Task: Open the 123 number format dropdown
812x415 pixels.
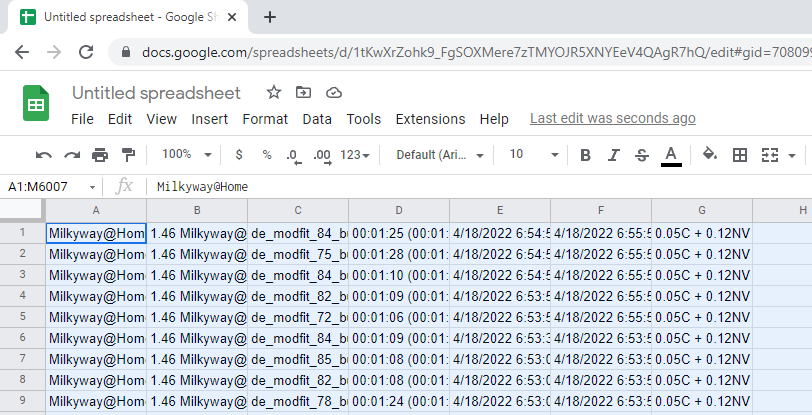Action: (355, 155)
